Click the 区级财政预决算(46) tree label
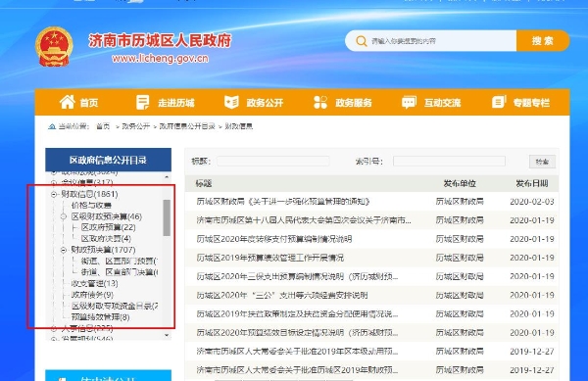The image size is (588, 381). coord(107,216)
